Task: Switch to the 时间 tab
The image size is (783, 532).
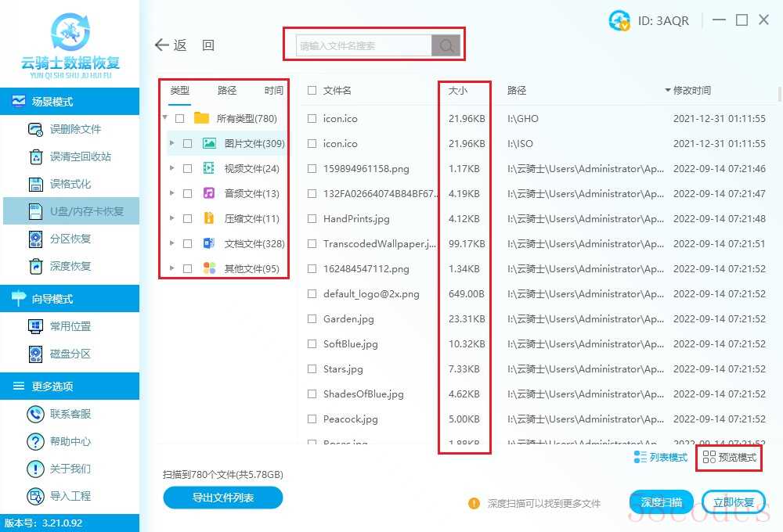Action: [x=274, y=91]
